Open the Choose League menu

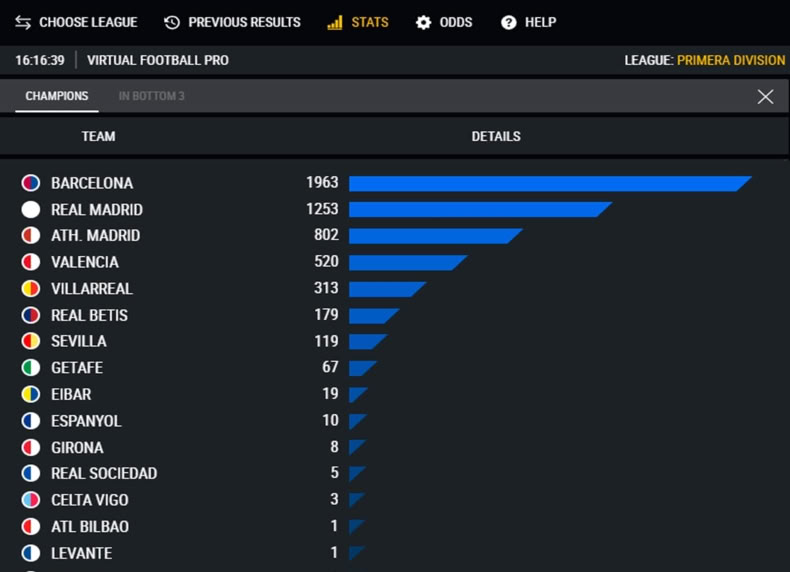point(76,22)
